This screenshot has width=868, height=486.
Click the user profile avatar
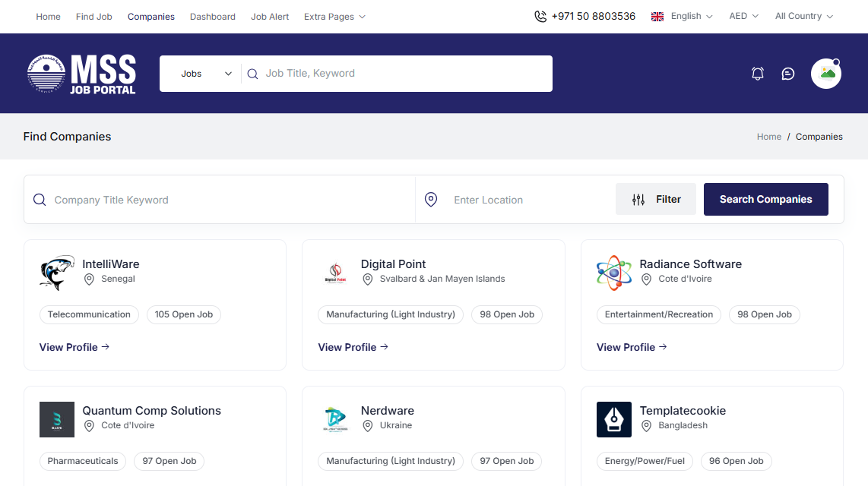(826, 74)
